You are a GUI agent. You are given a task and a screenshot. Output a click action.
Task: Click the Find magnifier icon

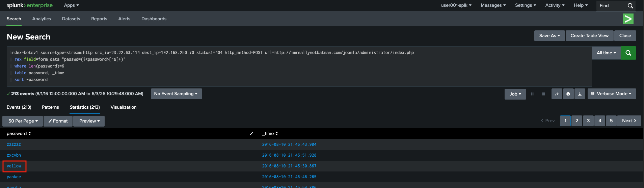coord(630,6)
